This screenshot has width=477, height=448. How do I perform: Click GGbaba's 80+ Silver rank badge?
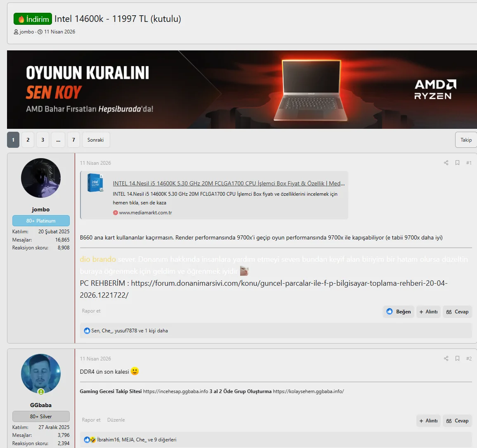[41, 416]
